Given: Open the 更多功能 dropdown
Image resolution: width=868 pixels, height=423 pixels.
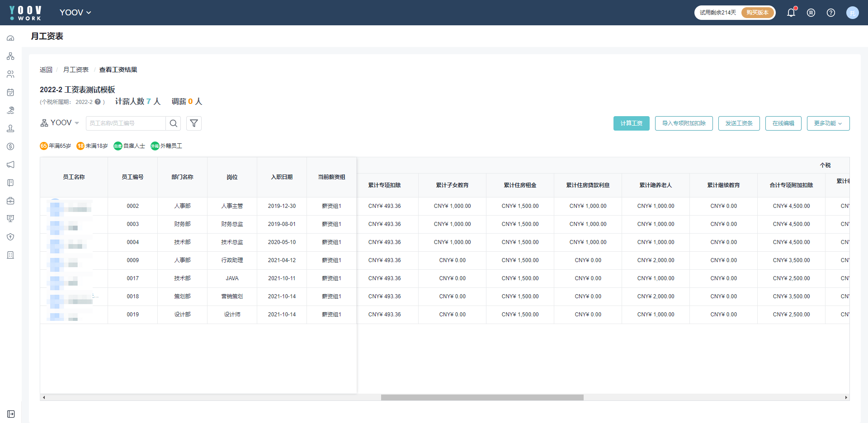Looking at the screenshot, I should tap(828, 123).
